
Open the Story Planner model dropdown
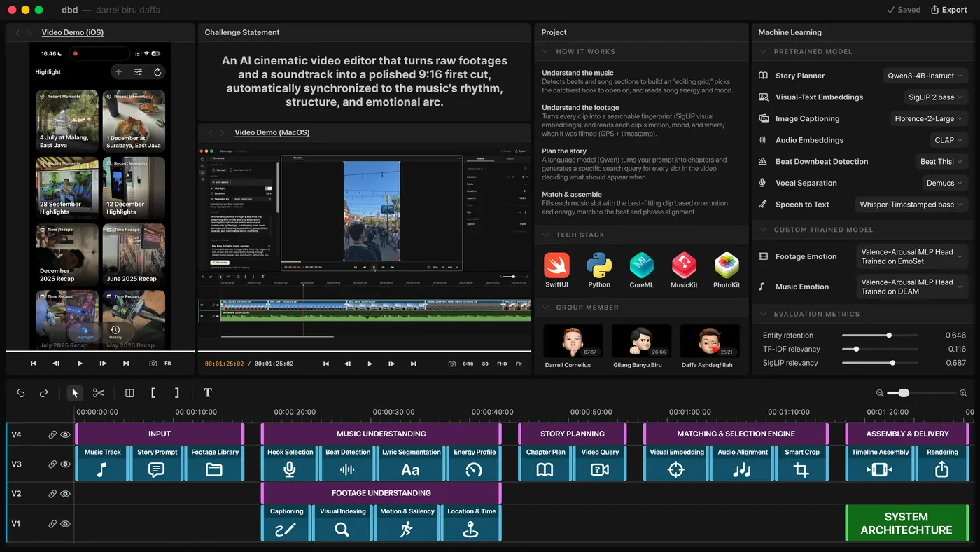click(925, 76)
